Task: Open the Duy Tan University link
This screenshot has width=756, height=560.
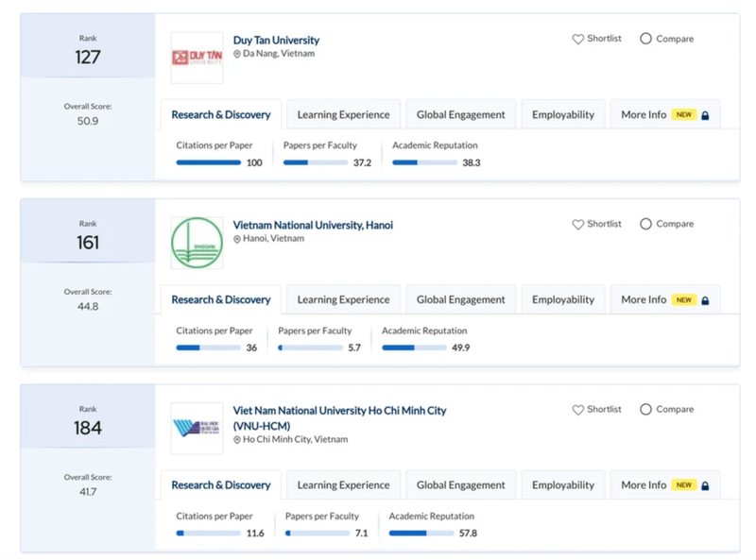Action: 276,40
